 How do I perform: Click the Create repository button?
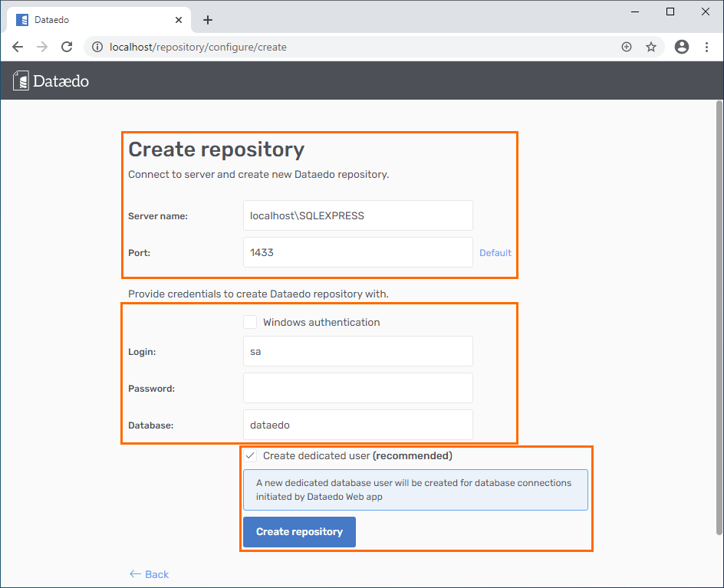[x=299, y=532]
